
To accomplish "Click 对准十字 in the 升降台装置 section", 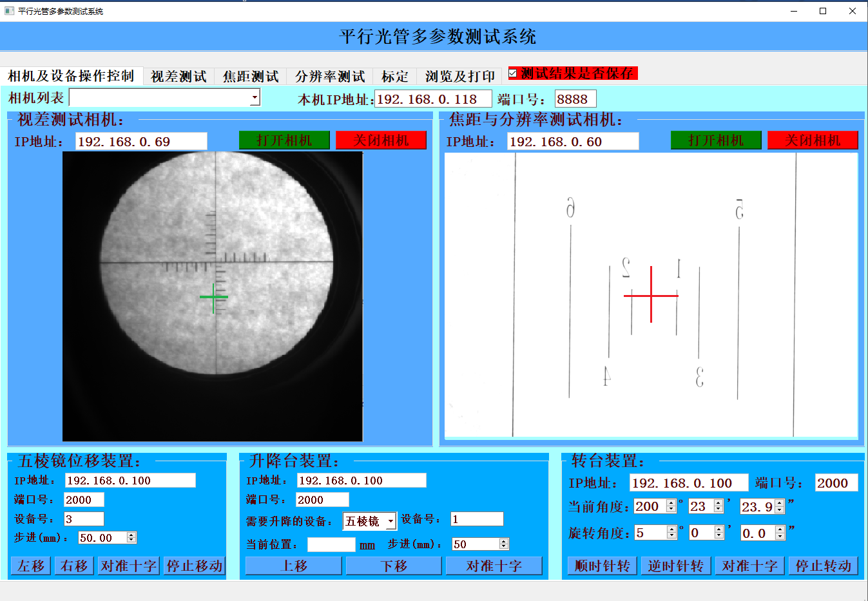I will pos(494,566).
